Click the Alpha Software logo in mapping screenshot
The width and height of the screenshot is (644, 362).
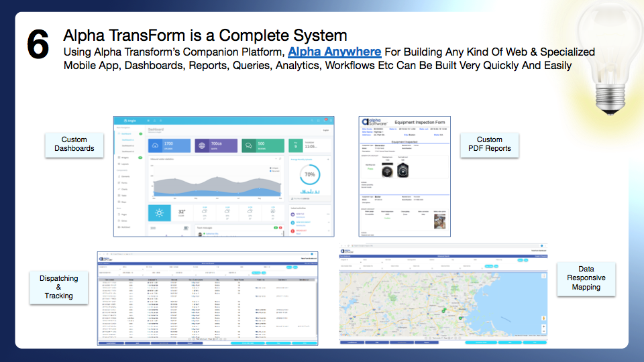pyautogui.click(x=347, y=251)
